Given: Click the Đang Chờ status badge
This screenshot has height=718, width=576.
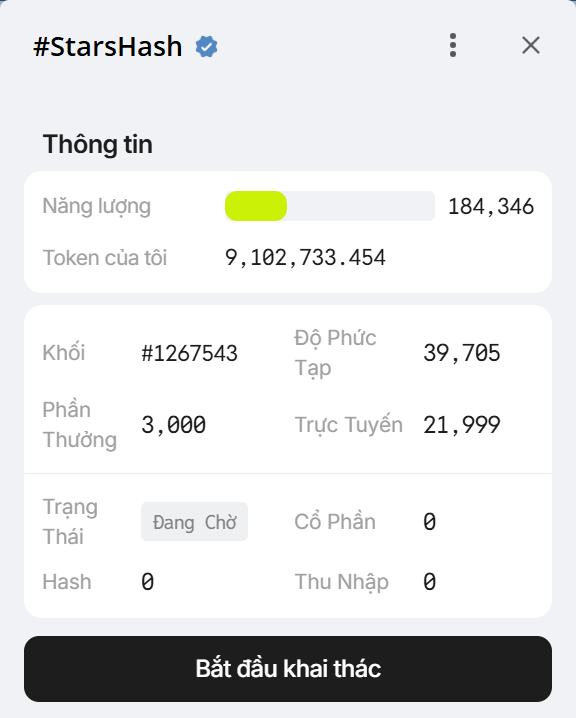Looking at the screenshot, I should 194,522.
